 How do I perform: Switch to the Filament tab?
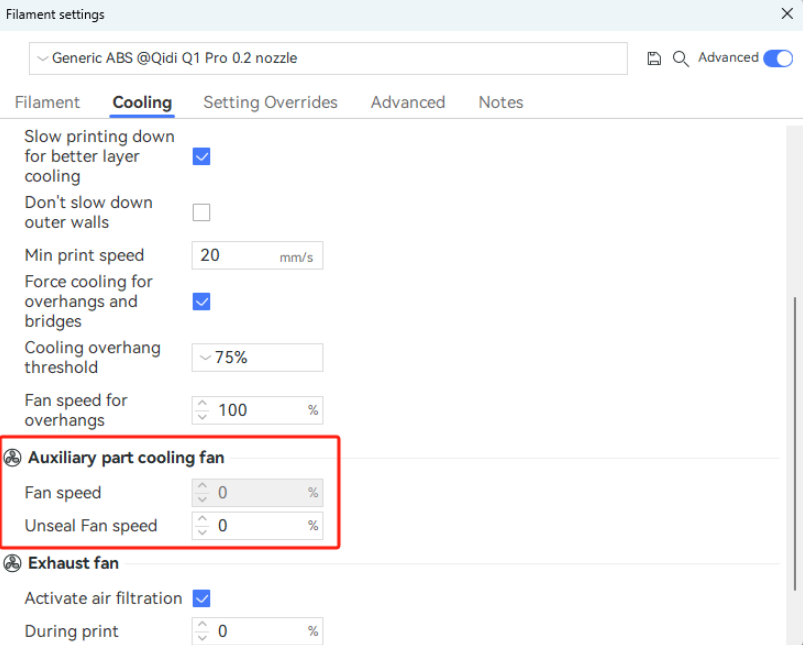coord(47,102)
